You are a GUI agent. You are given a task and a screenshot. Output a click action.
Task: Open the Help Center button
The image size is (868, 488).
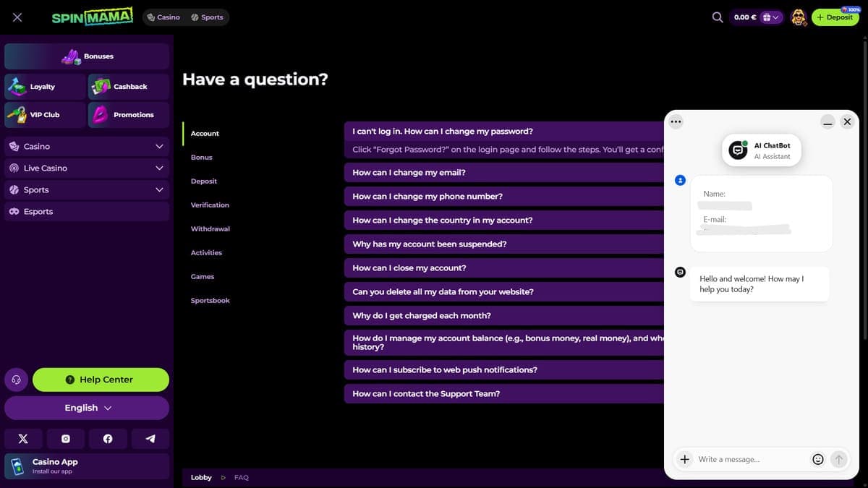(101, 380)
